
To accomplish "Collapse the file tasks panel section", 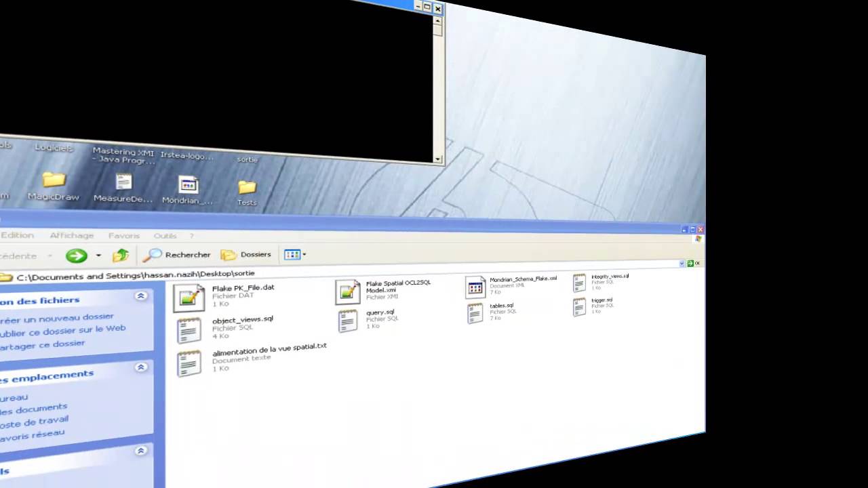I will (141, 296).
